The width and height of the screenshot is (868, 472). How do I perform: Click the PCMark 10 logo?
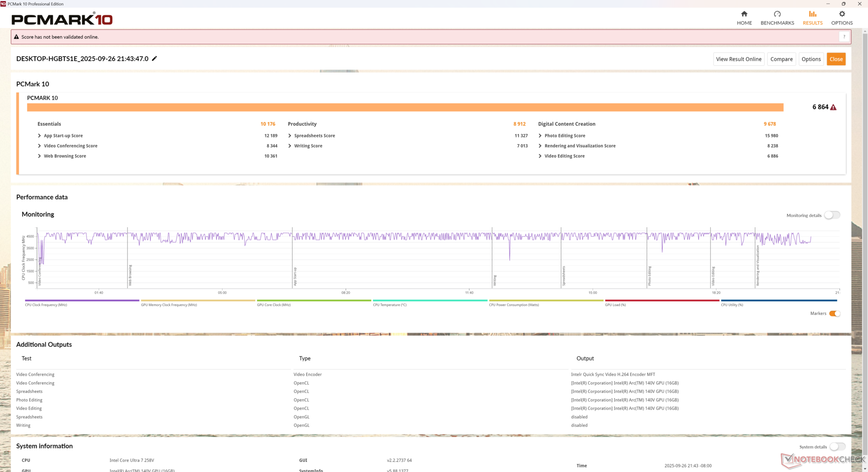[62, 19]
